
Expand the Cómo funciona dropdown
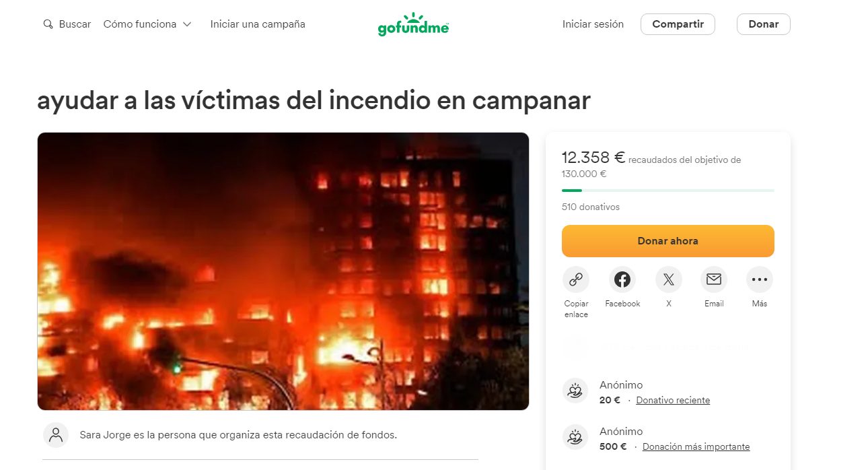coord(147,24)
